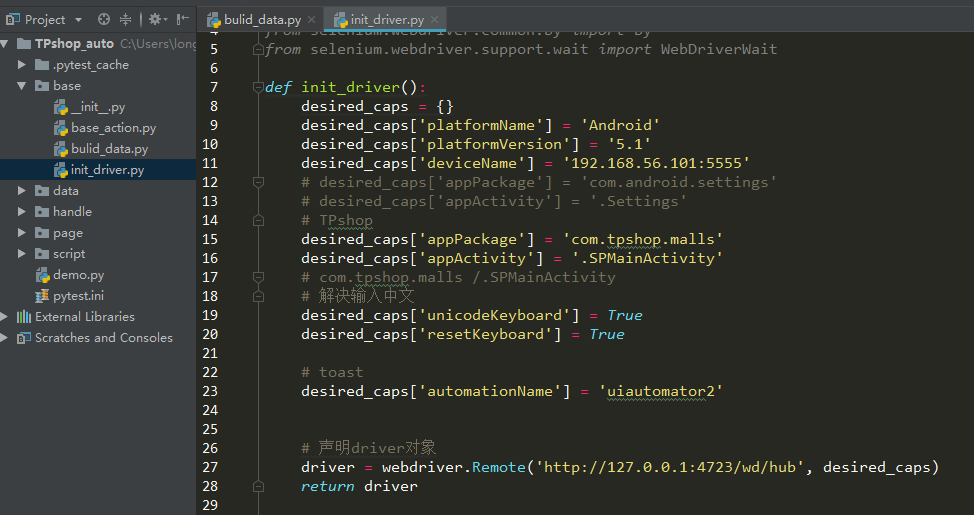The height and width of the screenshot is (515, 974).
Task: Toggle the fold marker at line 14
Action: [x=258, y=220]
